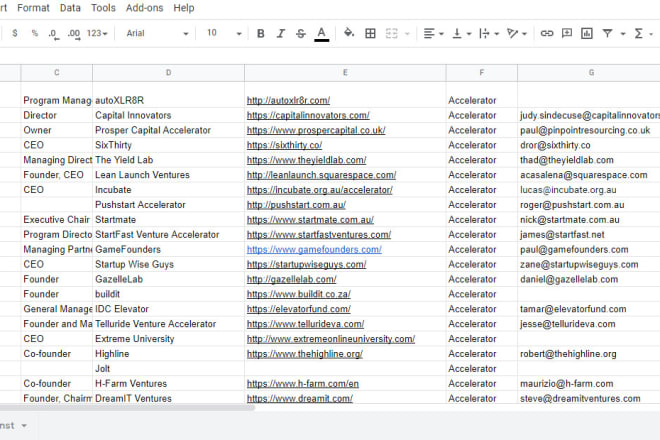Toggle bold formatting
Image resolution: width=660 pixels, height=440 pixels.
[x=261, y=33]
